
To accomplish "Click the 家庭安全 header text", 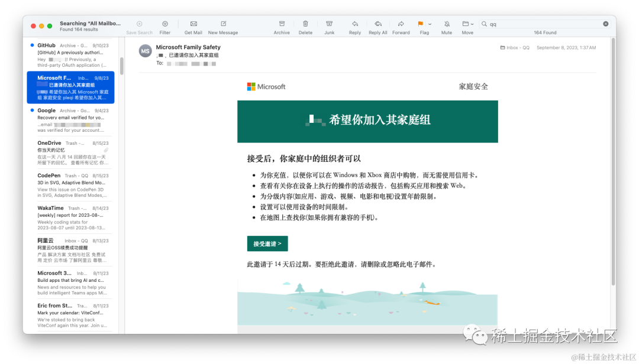I will 473,86.
